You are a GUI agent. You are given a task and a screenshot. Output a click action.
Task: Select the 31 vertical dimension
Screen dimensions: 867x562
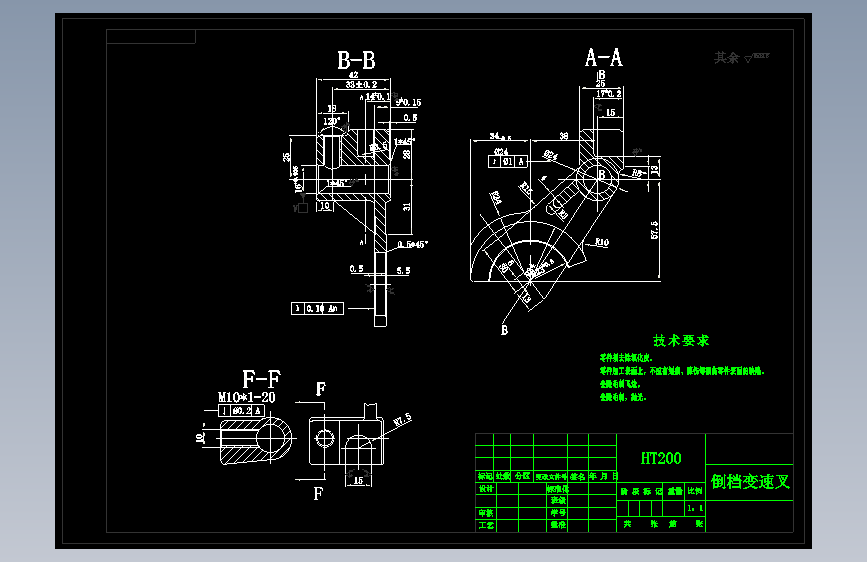406,206
